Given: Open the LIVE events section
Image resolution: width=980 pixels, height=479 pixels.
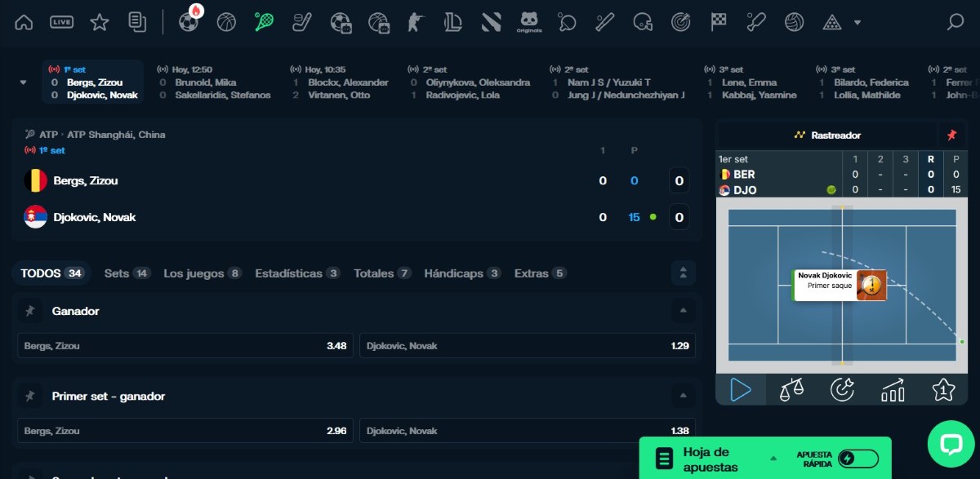Looking at the screenshot, I should tap(61, 22).
